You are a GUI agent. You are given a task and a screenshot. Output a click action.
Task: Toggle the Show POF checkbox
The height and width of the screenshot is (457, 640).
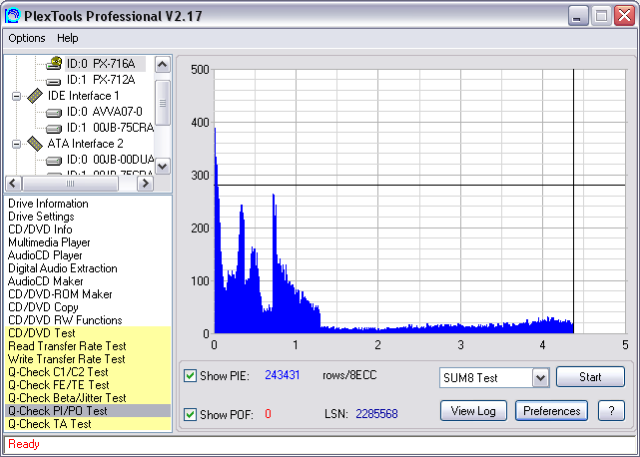click(190, 415)
